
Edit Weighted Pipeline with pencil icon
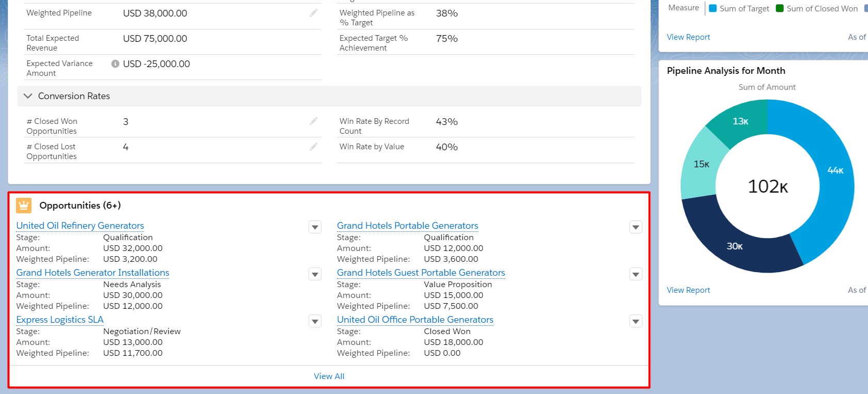click(x=313, y=13)
